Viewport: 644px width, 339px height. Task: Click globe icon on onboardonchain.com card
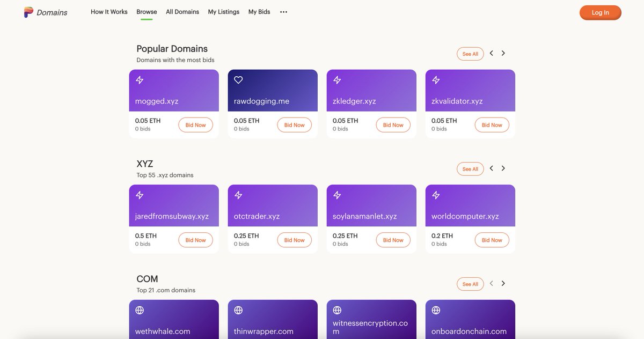point(436,310)
